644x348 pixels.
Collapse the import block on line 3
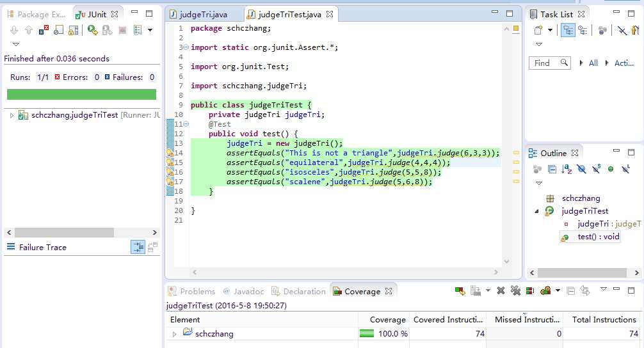click(186, 47)
